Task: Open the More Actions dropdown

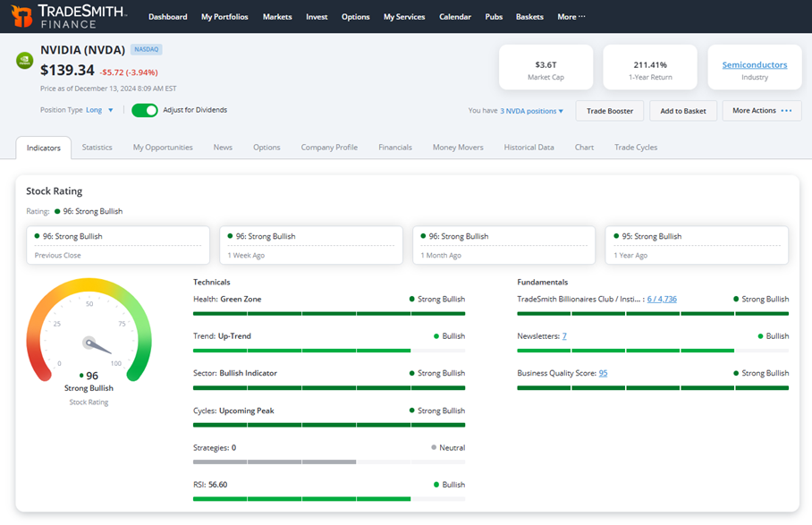Action: (x=762, y=111)
